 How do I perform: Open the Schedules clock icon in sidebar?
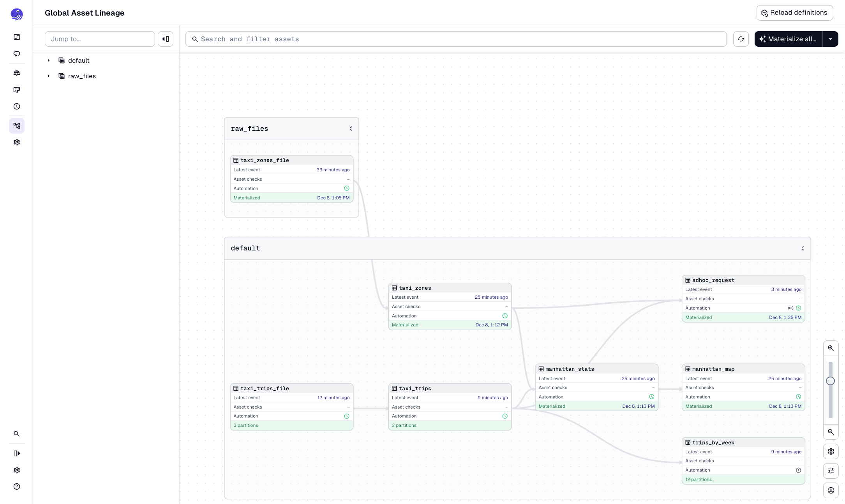point(17,106)
